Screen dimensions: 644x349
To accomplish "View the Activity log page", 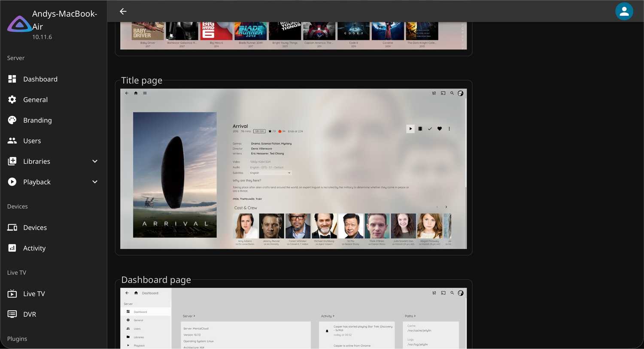I will tap(54, 248).
